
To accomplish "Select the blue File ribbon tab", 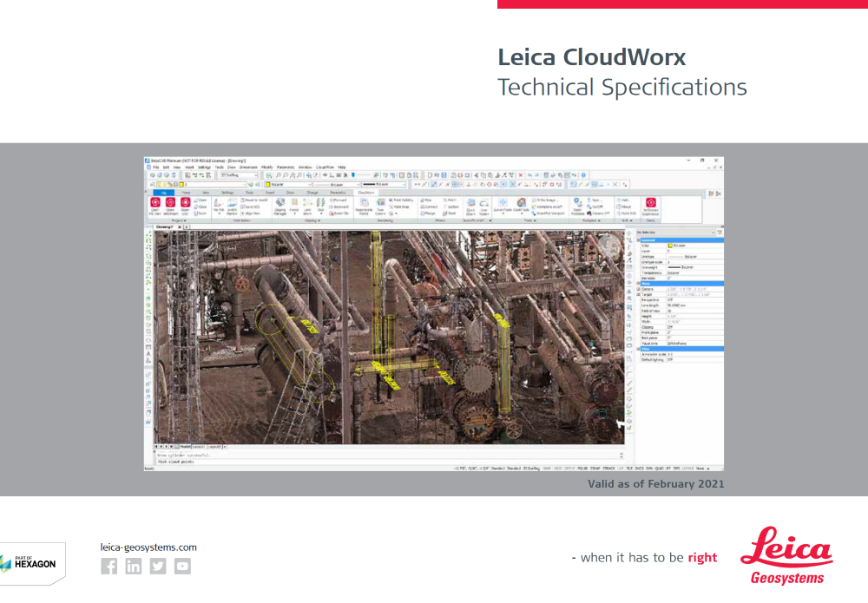I will pos(164,193).
